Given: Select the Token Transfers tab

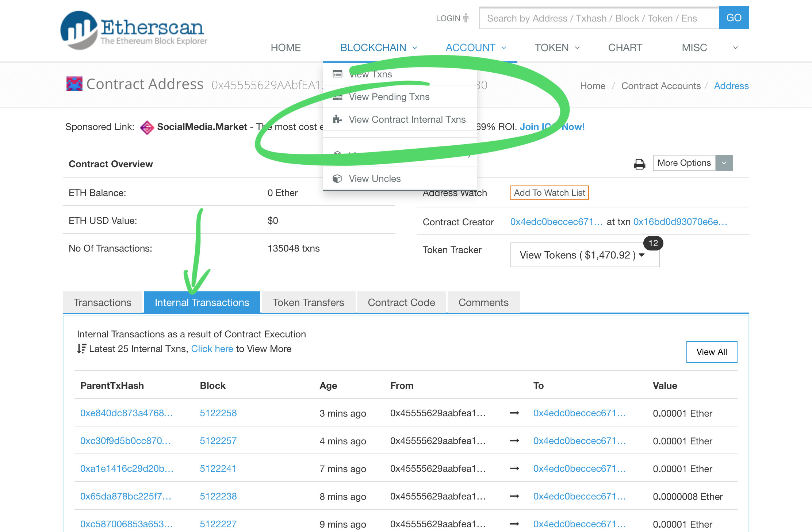Looking at the screenshot, I should click(x=308, y=302).
